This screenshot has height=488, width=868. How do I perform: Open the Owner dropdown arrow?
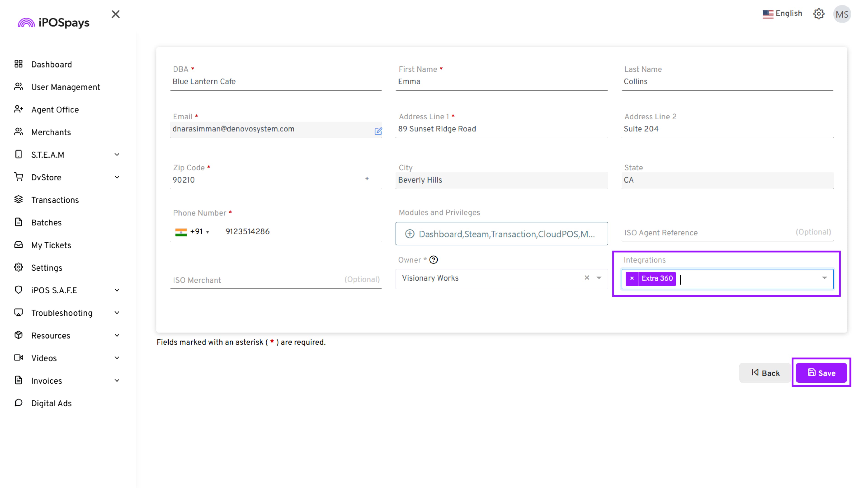599,278
